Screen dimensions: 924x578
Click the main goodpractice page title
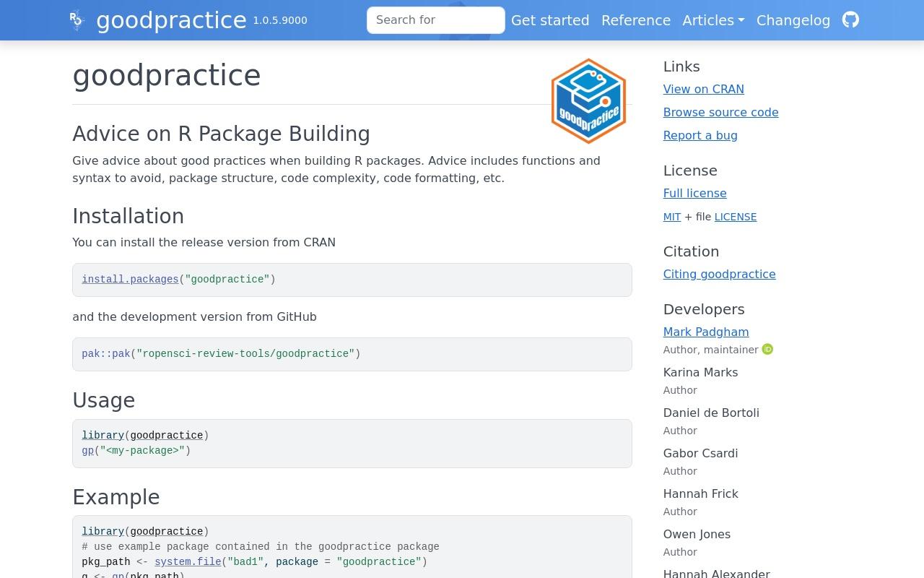coord(166,76)
